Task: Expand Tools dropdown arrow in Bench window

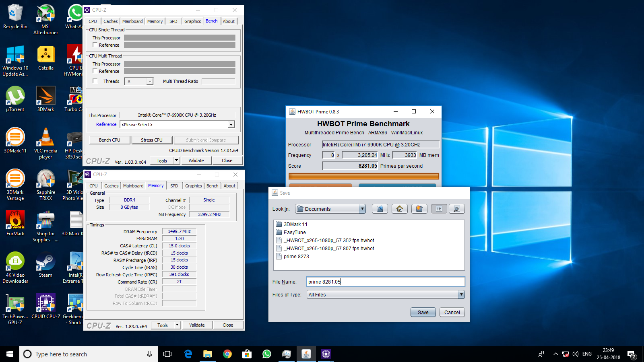Action: tap(176, 160)
